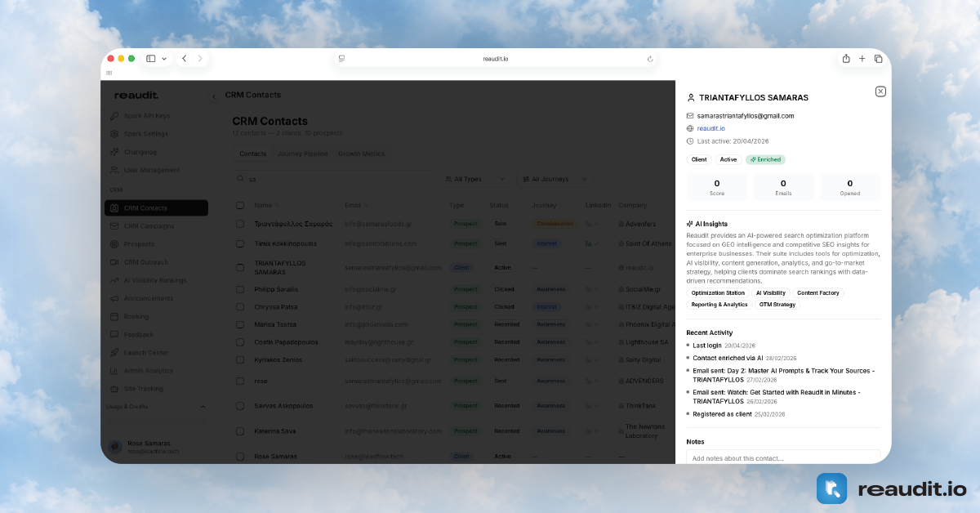Select the AI Visibility tag
Screen dimensions: 980x513
click(x=771, y=292)
